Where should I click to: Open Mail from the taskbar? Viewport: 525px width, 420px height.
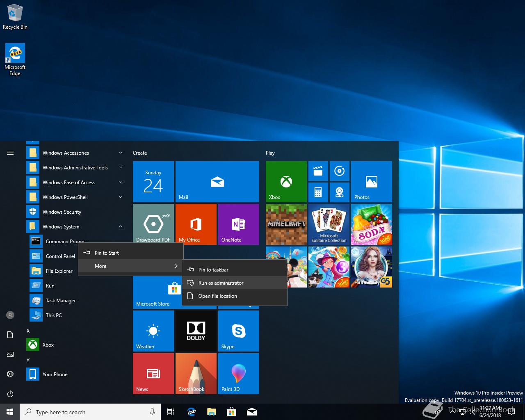[x=252, y=412]
